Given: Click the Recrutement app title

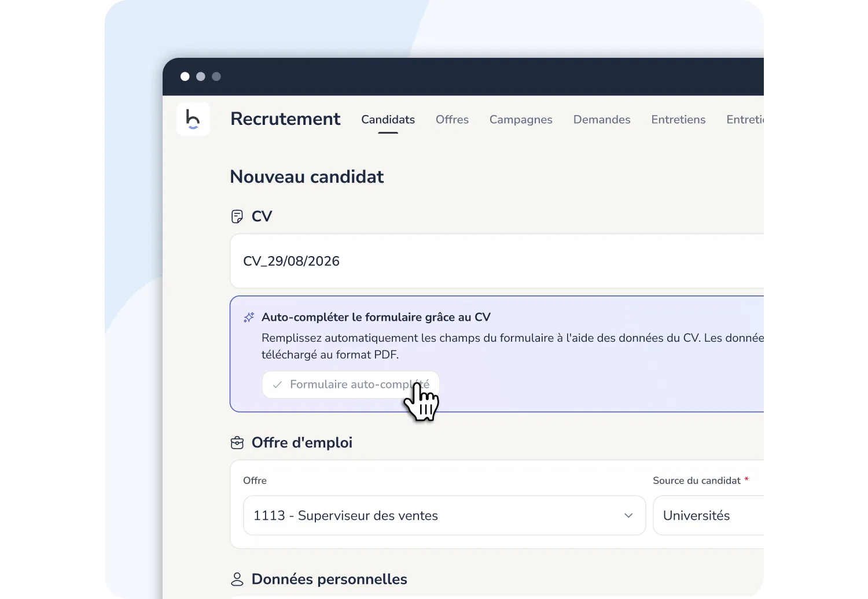Looking at the screenshot, I should (285, 119).
